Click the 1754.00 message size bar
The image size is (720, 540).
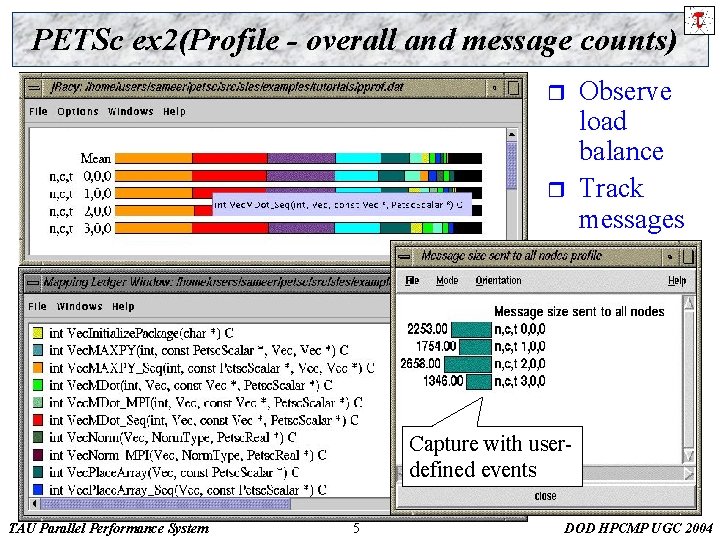click(475, 347)
